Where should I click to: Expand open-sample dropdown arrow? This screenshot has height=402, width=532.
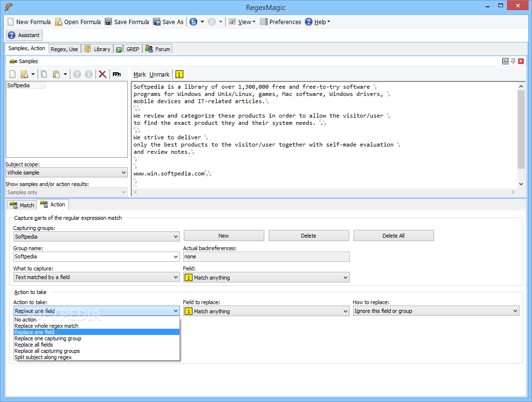(x=33, y=74)
